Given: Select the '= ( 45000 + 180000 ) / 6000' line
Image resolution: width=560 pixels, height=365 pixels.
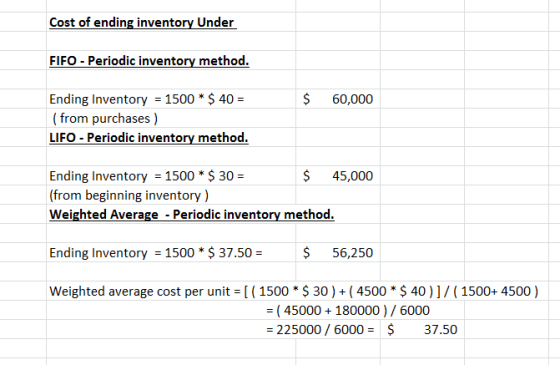Looking at the screenshot, I should coord(348,310).
